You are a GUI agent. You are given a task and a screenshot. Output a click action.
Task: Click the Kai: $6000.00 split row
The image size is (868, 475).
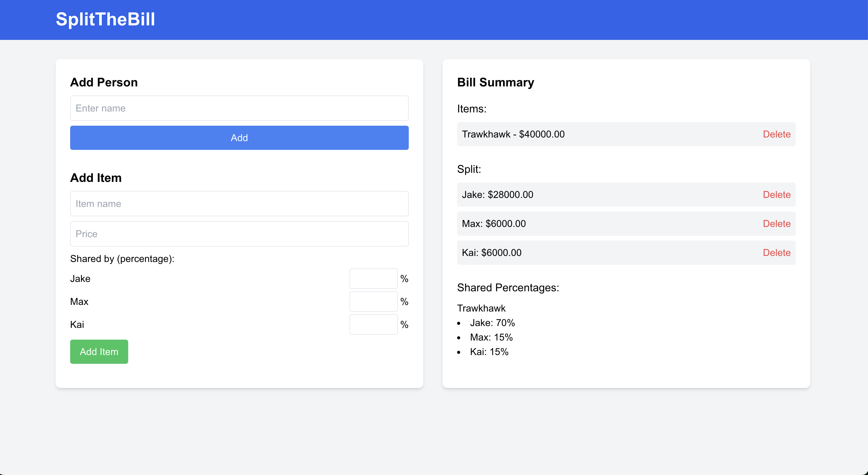(x=492, y=253)
